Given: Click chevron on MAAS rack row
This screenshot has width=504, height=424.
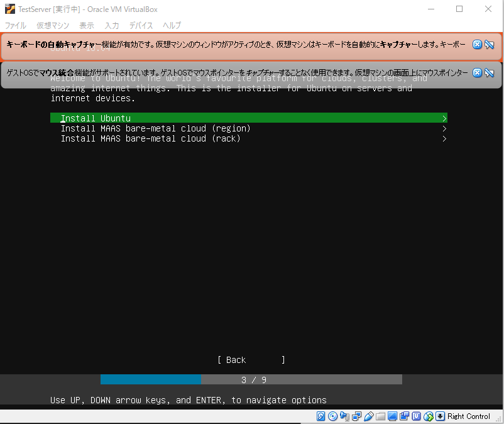Looking at the screenshot, I should click(444, 139).
